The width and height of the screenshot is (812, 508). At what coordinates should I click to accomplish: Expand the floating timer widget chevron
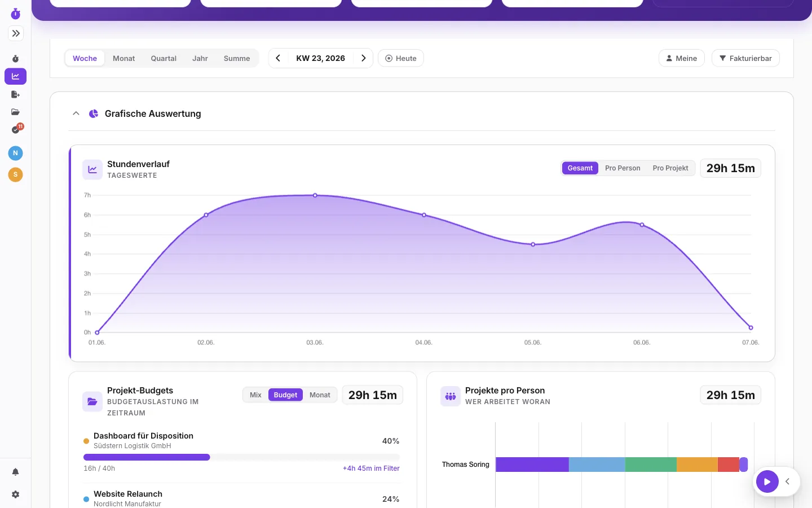788,481
